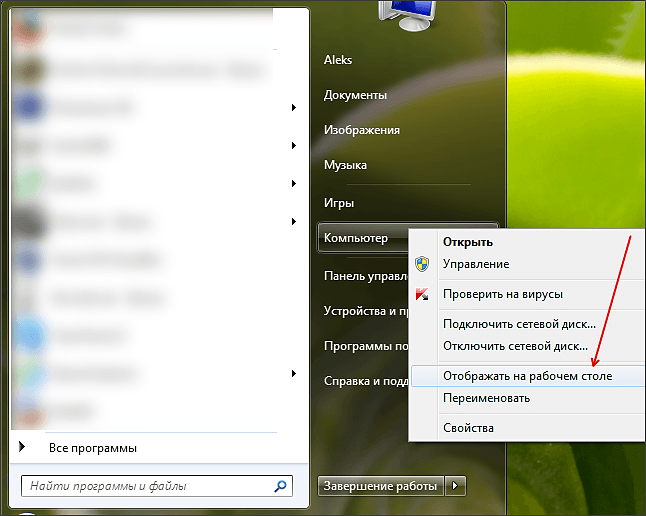Choose Проверить на вирусы
646x516 pixels.
[503, 294]
